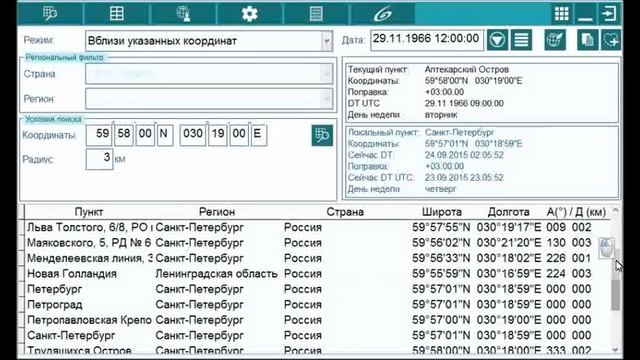Open the apps grid icon at top right
This screenshot has height=360, width=640.
click(x=562, y=13)
